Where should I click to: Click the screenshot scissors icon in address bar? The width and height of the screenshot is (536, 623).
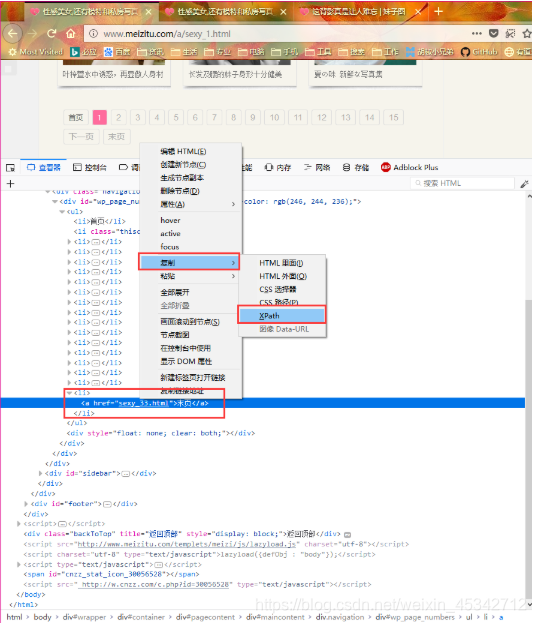pyautogui.click(x=510, y=34)
